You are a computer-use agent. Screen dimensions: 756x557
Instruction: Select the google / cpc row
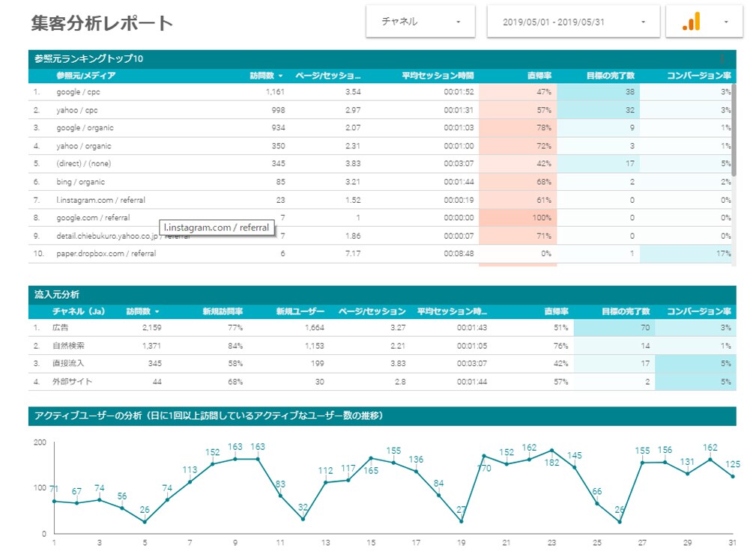pyautogui.click(x=380, y=91)
